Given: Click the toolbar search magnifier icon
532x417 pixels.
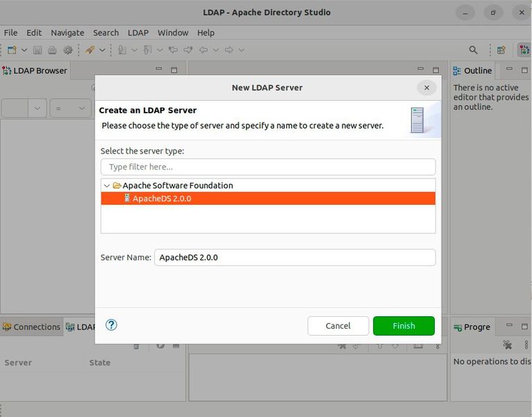Looking at the screenshot, I should point(473,50).
